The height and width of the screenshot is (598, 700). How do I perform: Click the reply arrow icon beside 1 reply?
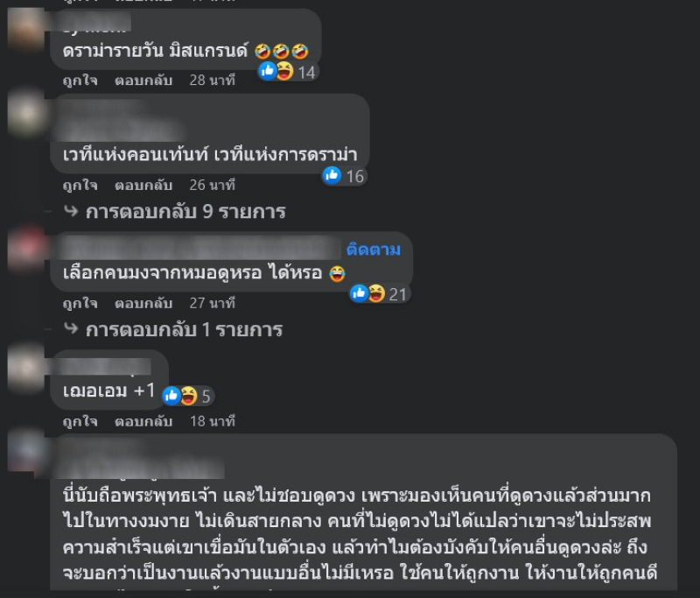click(x=71, y=328)
